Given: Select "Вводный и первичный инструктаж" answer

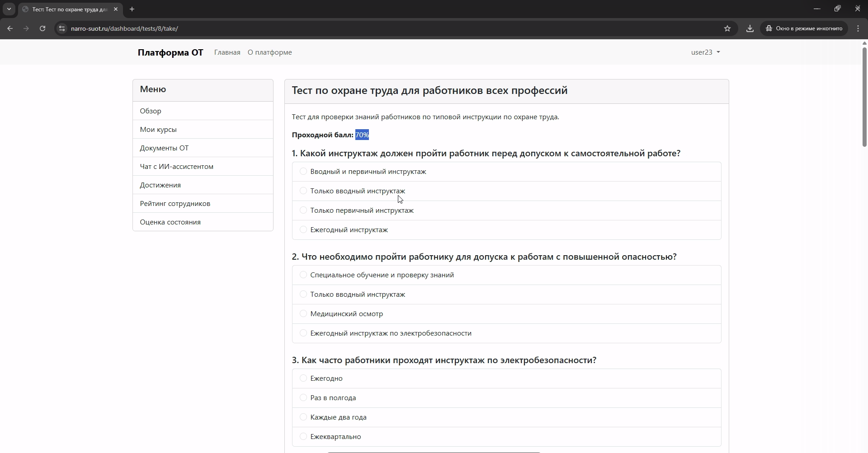Looking at the screenshot, I should tap(303, 172).
